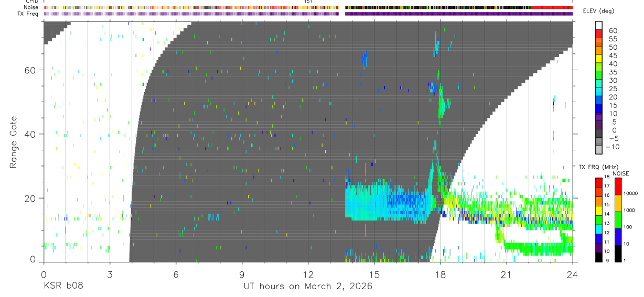Click the y-axis Range Gate tick label '60'
This screenshot has width=644, height=297.
(30, 70)
